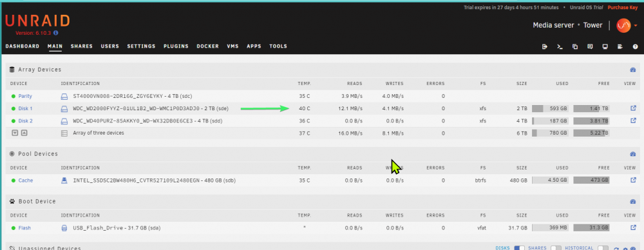
Task: Open the VMS page
Action: point(233,46)
